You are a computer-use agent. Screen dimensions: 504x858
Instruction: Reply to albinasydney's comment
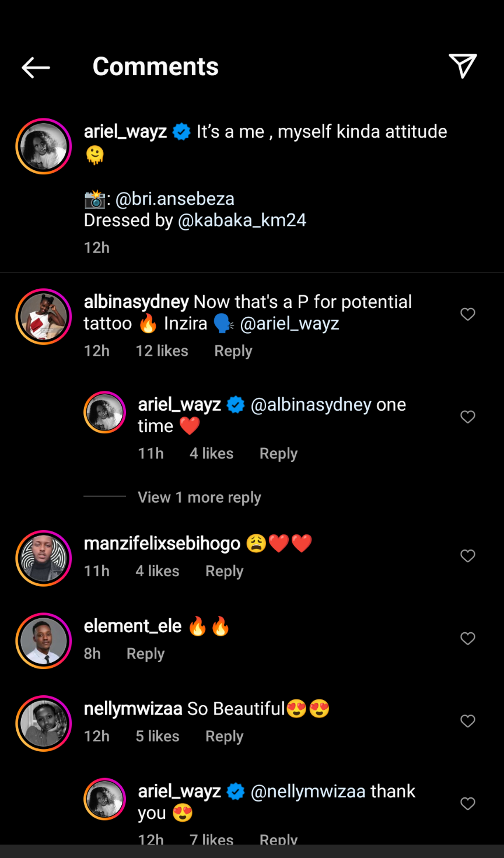coord(233,351)
